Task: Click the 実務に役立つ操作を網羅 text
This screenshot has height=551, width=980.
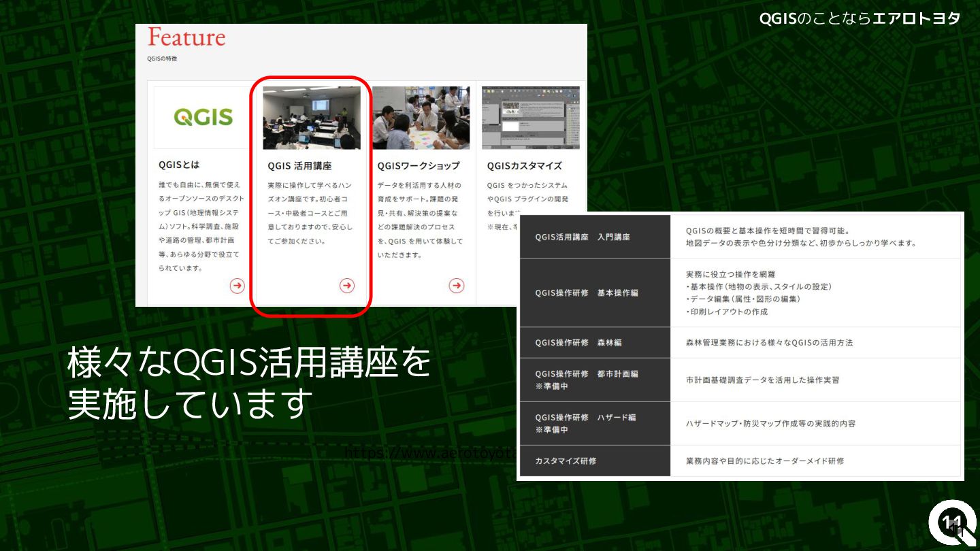Action: coord(730,274)
